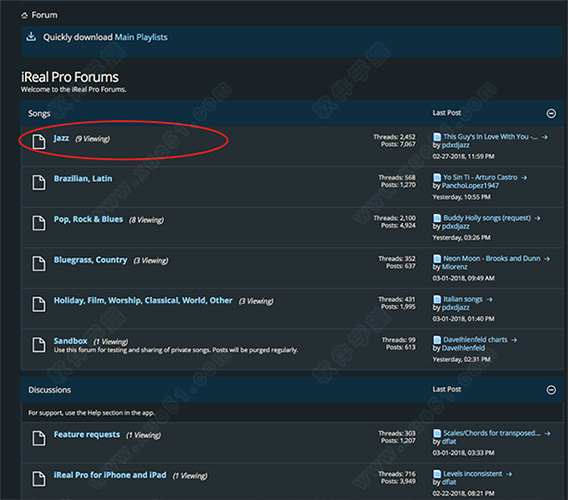The image size is (568, 500).
Task: Open pdxdjazz profile in Jazz row
Action: [456, 145]
